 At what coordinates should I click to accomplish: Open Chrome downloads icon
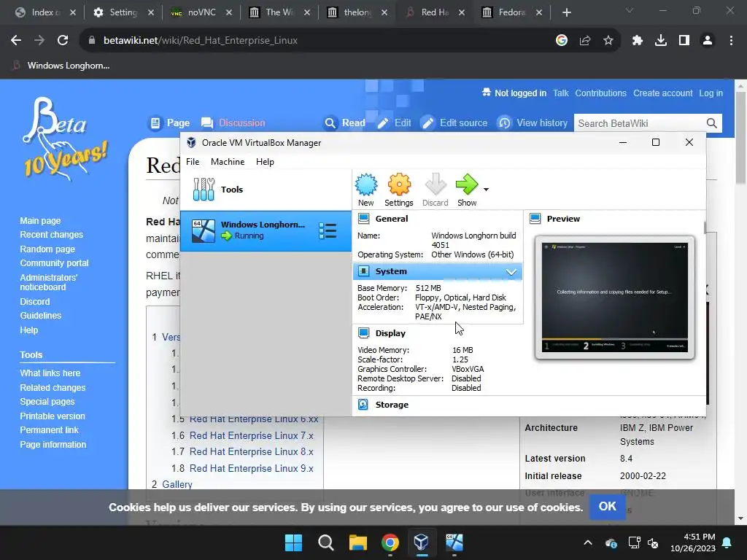660,41
